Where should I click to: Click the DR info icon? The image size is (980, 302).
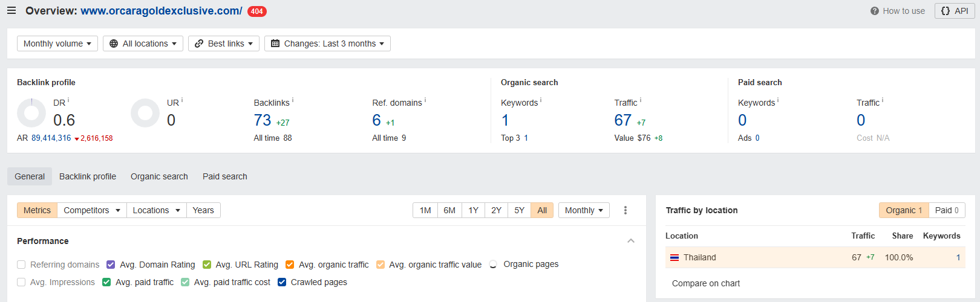[x=68, y=100]
